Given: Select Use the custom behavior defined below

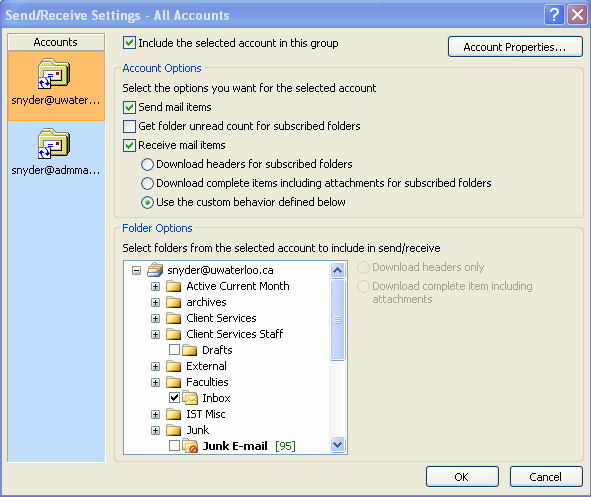Looking at the screenshot, I should (147, 202).
